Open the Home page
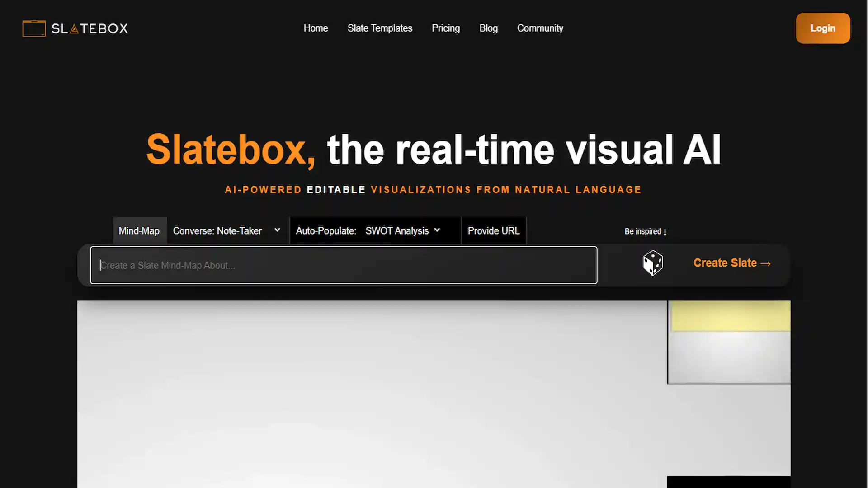 316,28
